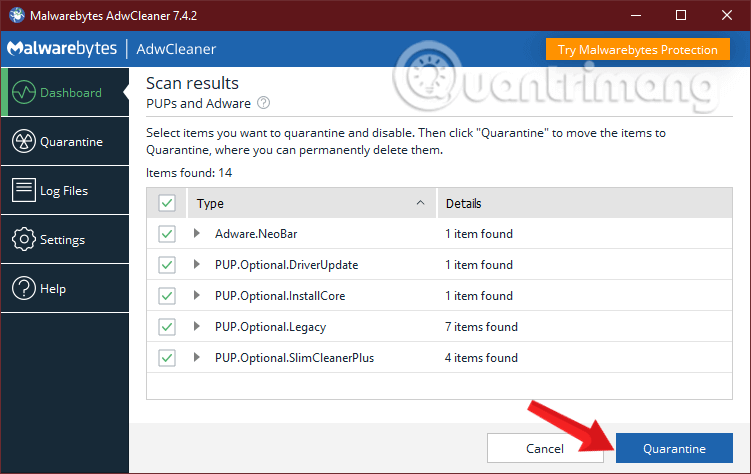Click Try Malwarebytes Protection button

[x=637, y=49]
